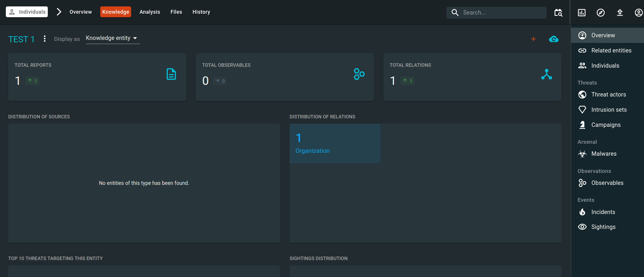Click the TEST 1 entity title
The width and height of the screenshot is (644, 277).
(21, 39)
